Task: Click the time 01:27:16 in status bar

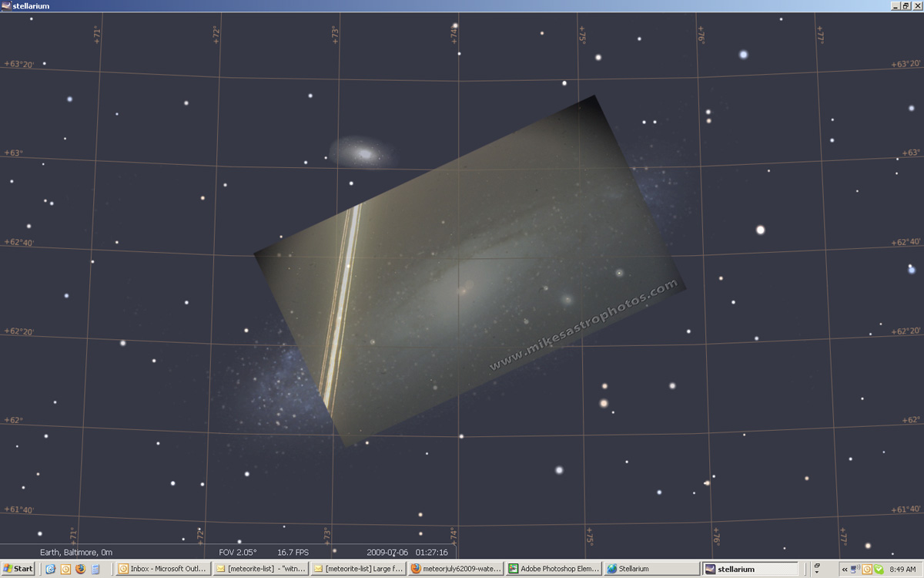Action: [x=432, y=552]
